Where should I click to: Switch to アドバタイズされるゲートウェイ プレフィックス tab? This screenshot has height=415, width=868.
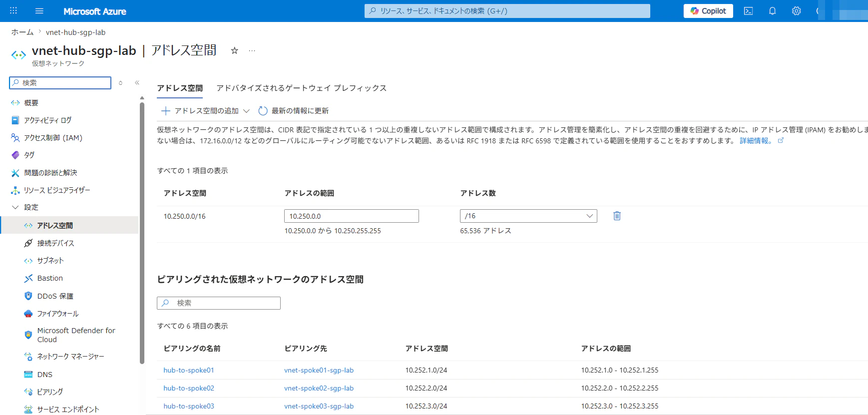301,88
